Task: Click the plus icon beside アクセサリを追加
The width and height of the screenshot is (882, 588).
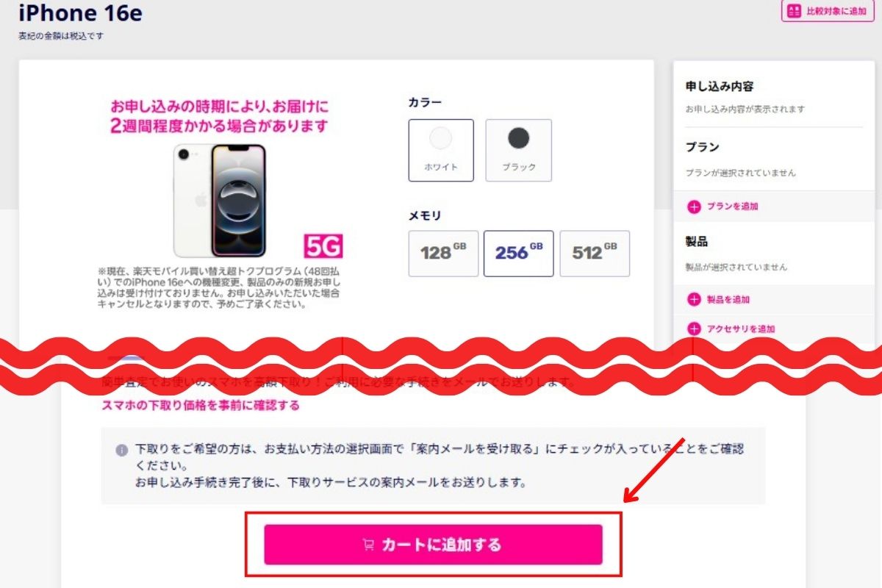Action: pos(694,329)
